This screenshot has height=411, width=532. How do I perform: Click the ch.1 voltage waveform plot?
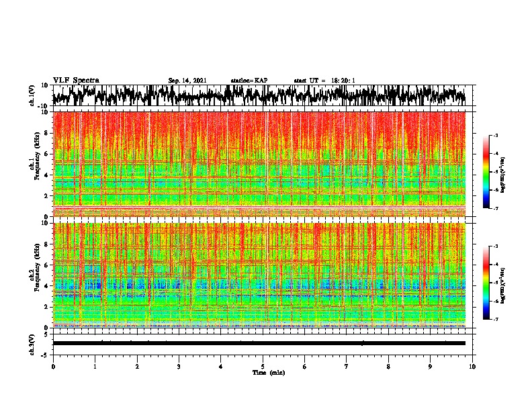pyautogui.click(x=263, y=95)
